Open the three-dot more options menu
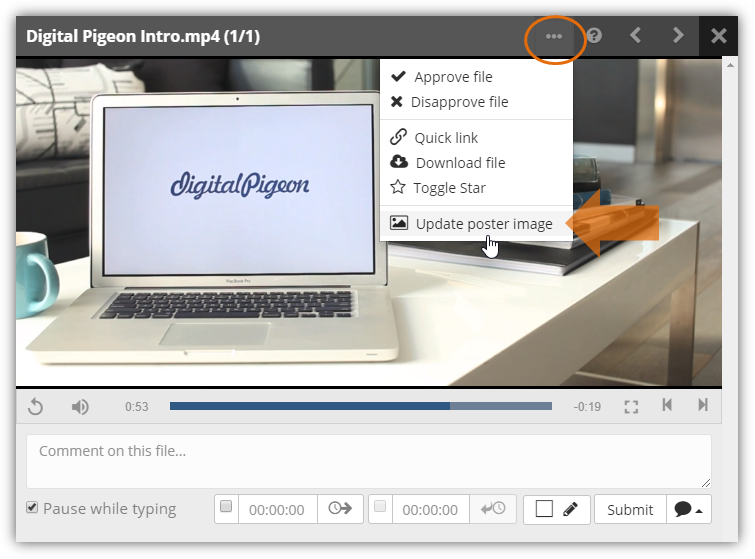This screenshot has width=755, height=559. (554, 37)
